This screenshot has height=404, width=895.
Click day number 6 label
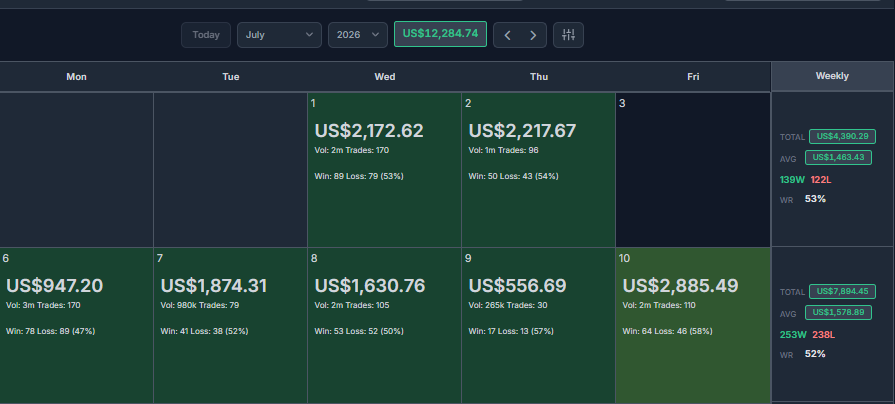(6, 258)
